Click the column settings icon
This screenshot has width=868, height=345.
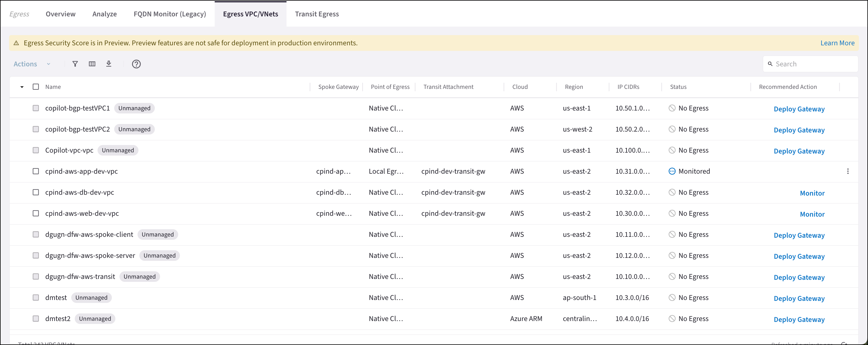[92, 64]
